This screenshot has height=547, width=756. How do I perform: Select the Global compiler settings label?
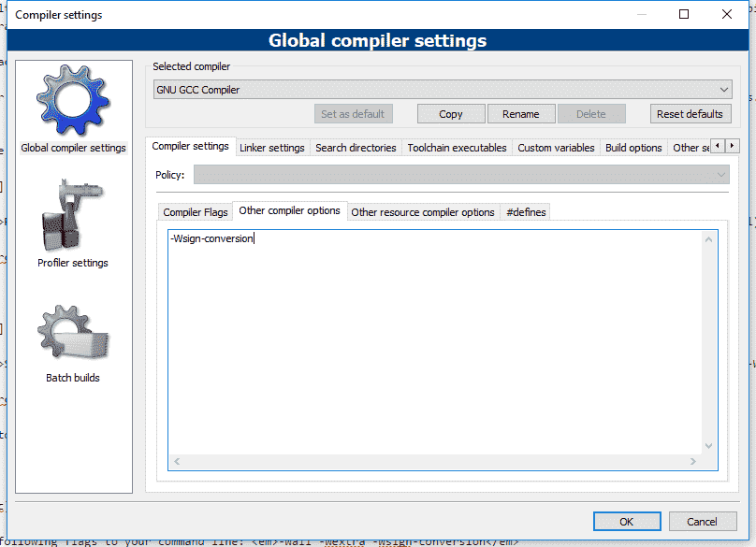tap(73, 148)
